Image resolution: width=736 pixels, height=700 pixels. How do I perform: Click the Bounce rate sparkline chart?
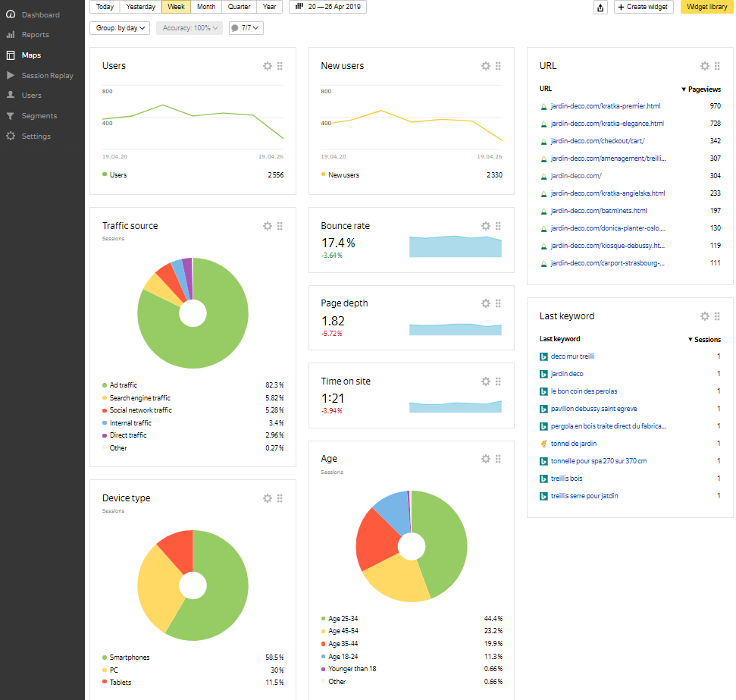456,247
